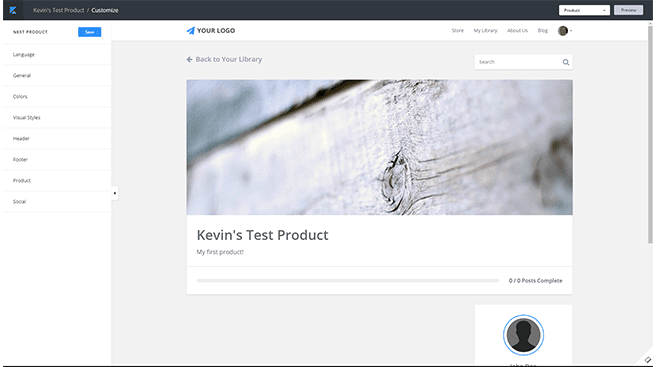Go to the Store page link
The width and height of the screenshot is (656, 367).
(x=458, y=31)
